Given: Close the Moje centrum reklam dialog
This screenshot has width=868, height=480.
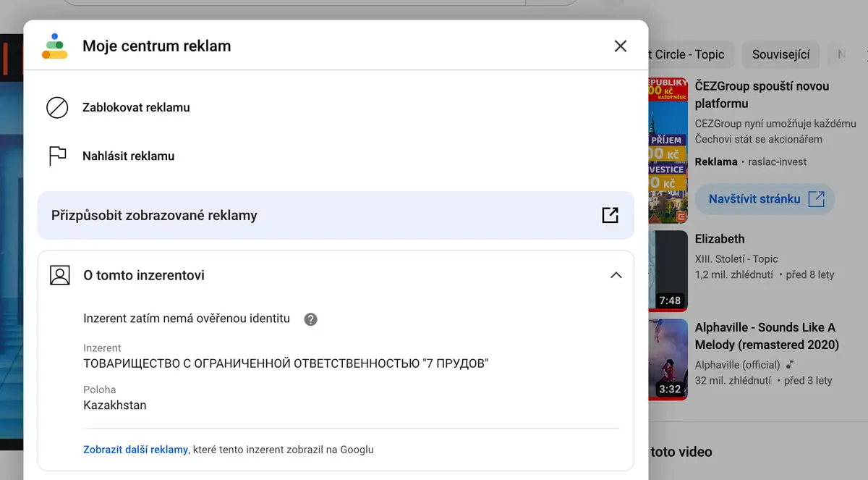Looking at the screenshot, I should [x=621, y=46].
